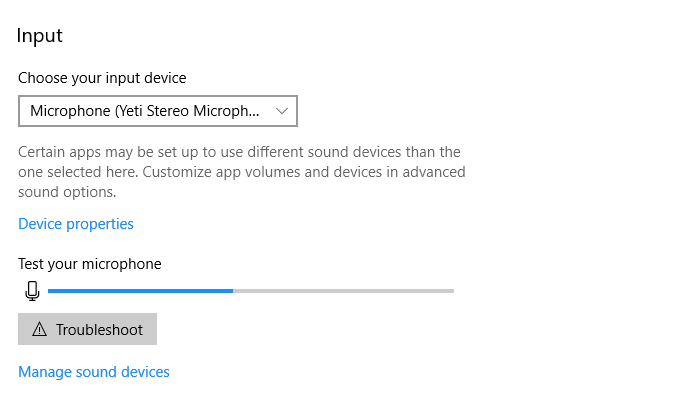684x405 pixels.
Task: Click the "Certain apps may be set up" description line
Action: [x=239, y=152]
